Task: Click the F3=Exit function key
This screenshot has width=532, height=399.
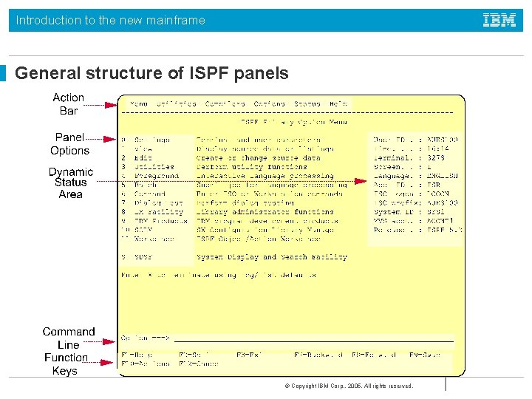Action: pyautogui.click(x=250, y=355)
